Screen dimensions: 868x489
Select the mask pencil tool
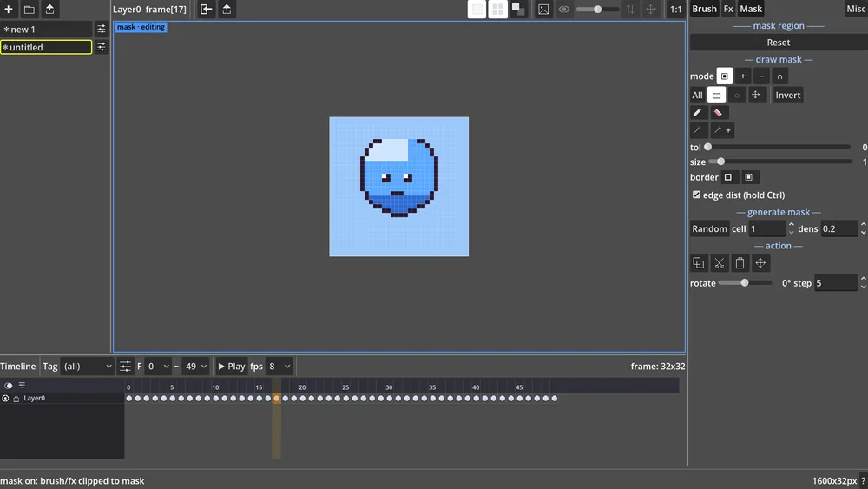click(x=698, y=112)
